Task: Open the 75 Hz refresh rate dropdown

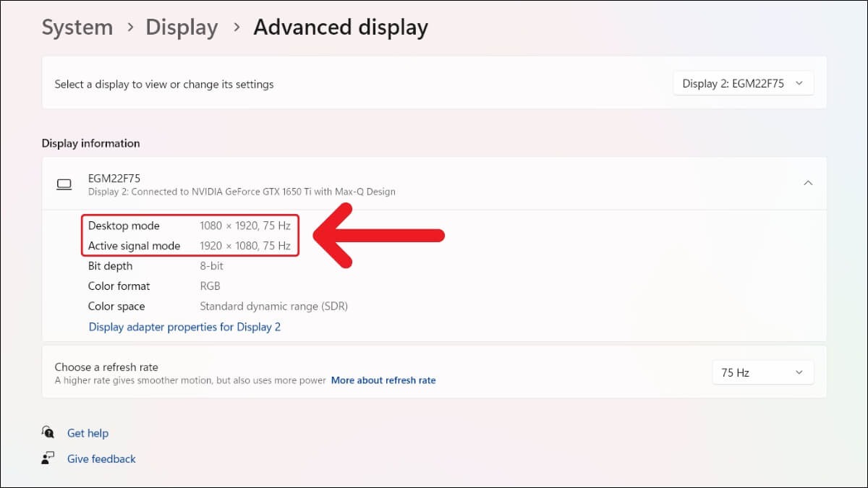Action: [x=762, y=372]
